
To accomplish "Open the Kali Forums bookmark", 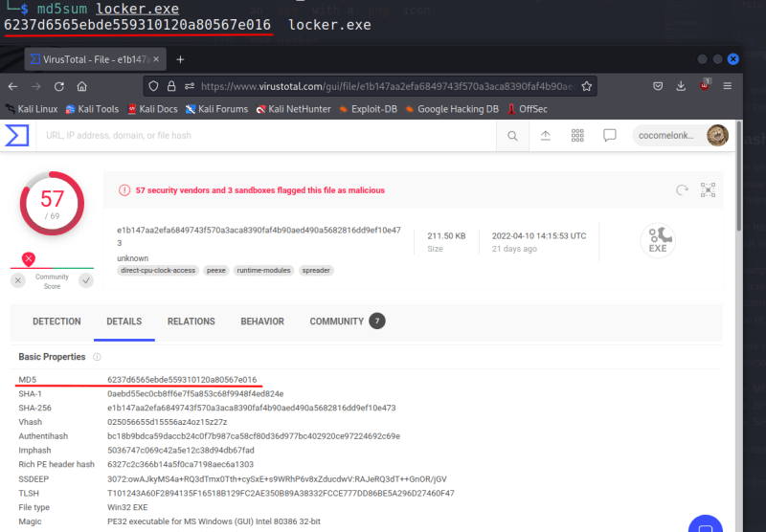I will (x=217, y=109).
